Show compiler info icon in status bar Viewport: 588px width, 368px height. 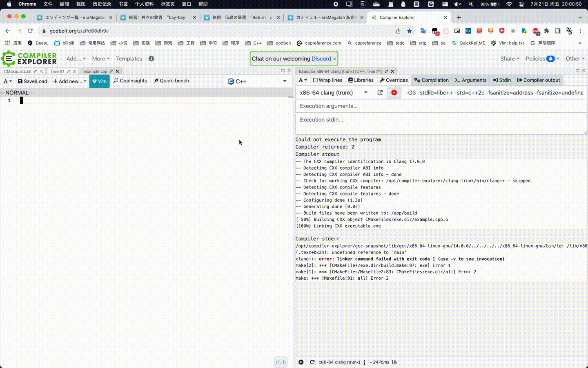coord(364,362)
